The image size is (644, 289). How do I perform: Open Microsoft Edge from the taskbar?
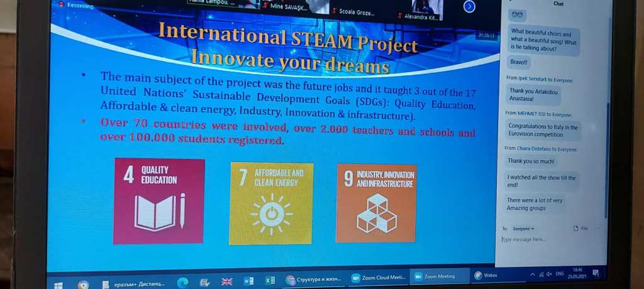coord(183,282)
